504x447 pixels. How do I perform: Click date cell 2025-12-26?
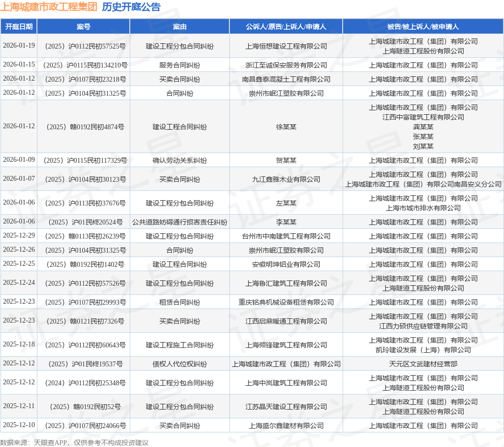point(18,249)
